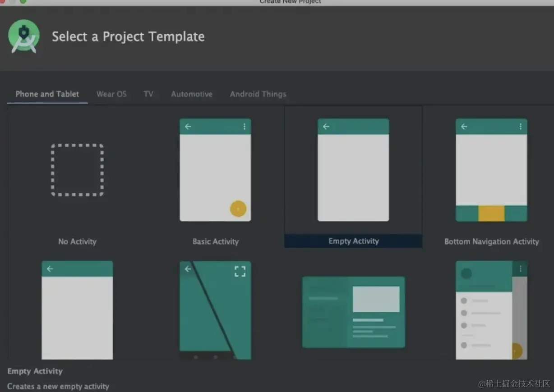
Task: Select the Basic Activity template thumbnail
Action: tap(215, 170)
